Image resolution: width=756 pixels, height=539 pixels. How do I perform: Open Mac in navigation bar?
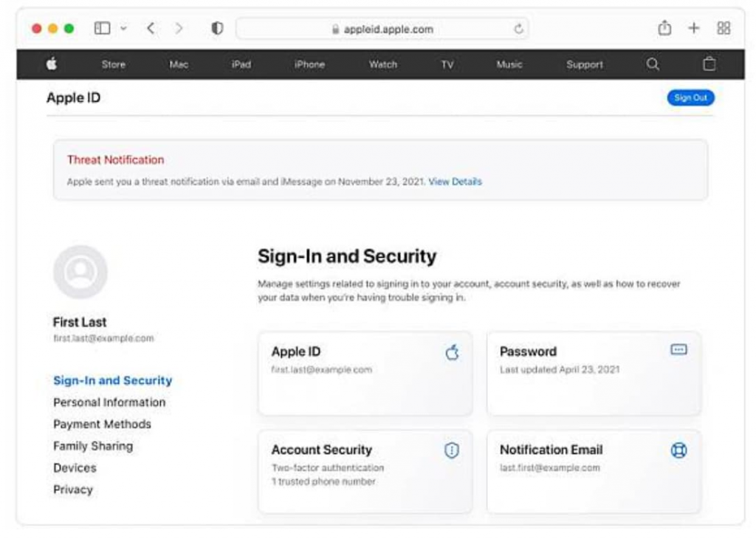[x=179, y=64]
